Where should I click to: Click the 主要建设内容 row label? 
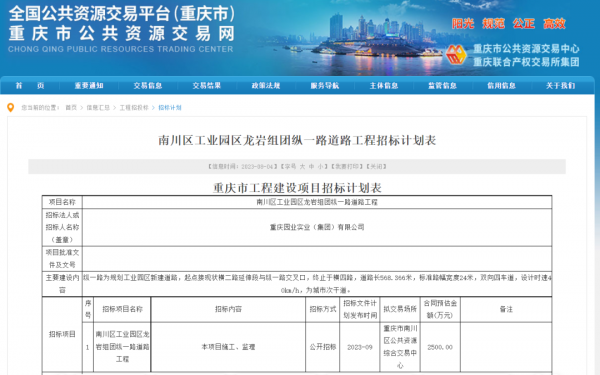coord(62,284)
